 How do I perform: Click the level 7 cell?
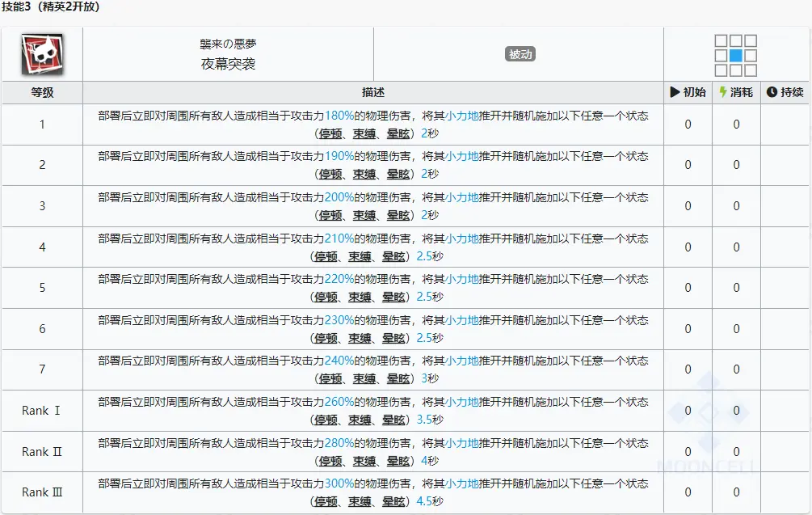click(42, 369)
